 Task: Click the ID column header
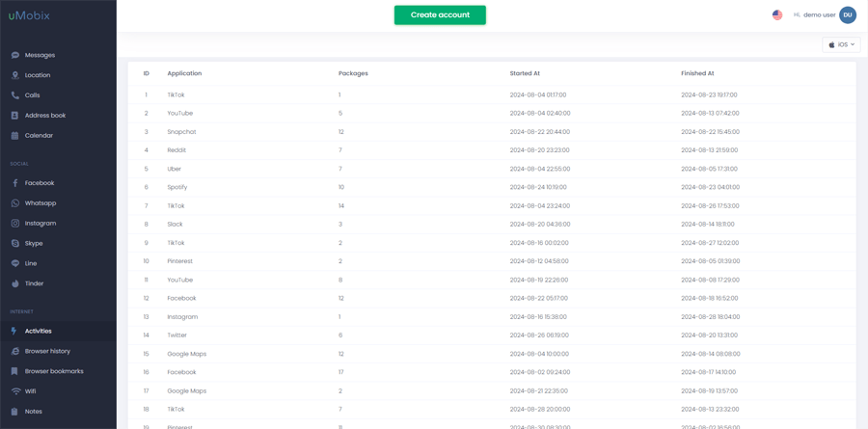pyautogui.click(x=147, y=73)
